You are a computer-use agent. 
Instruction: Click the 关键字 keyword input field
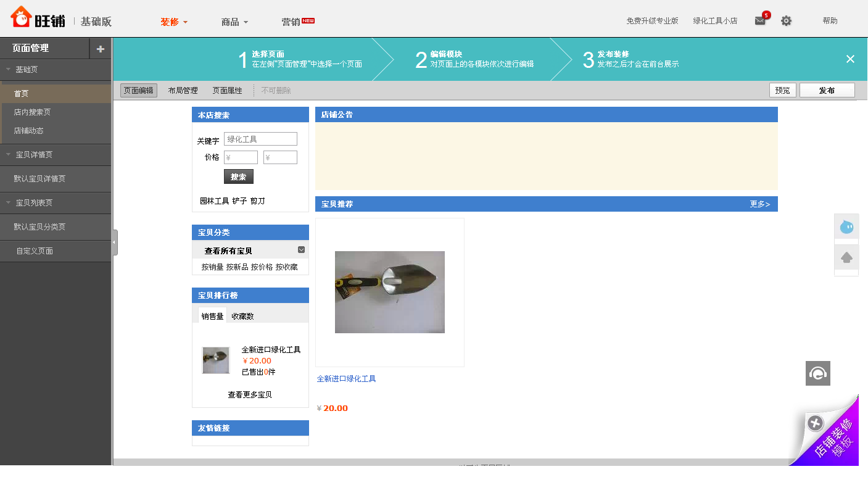(260, 138)
